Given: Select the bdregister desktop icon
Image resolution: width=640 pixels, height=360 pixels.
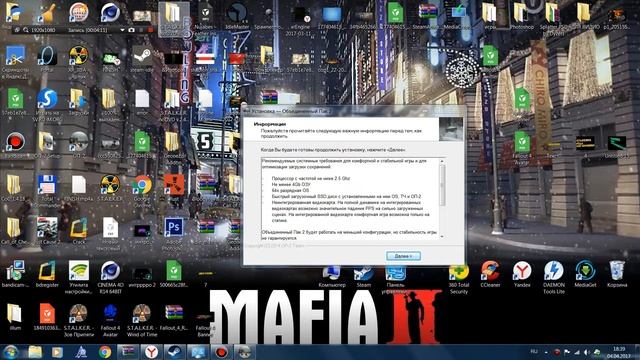Looking at the screenshot, I should pyautogui.click(x=47, y=274).
